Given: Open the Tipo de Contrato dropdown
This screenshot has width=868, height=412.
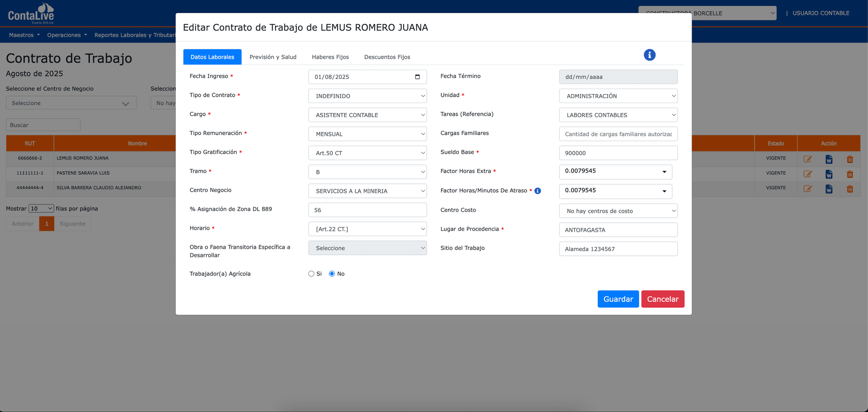Looking at the screenshot, I should [x=367, y=96].
